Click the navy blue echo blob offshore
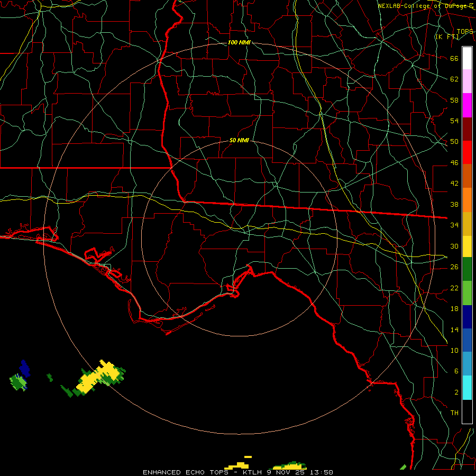Viewport: 476px width, 476px height. click(x=24, y=369)
